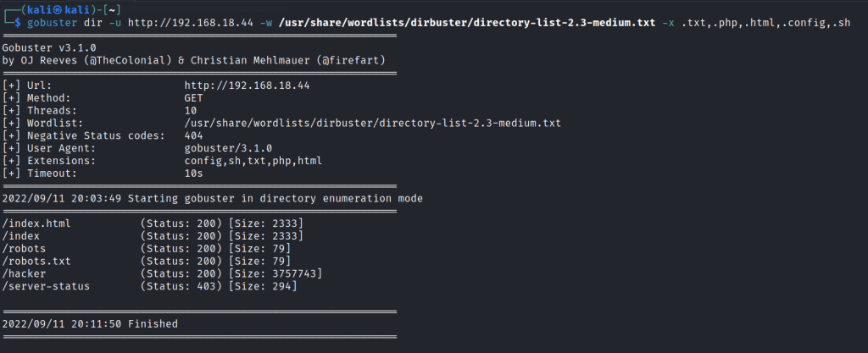Click the GET method value
The image size is (868, 353).
(193, 98)
